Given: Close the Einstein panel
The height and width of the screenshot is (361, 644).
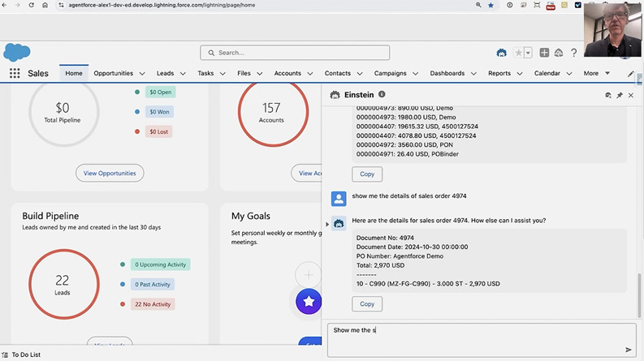Looking at the screenshot, I should tap(631, 95).
